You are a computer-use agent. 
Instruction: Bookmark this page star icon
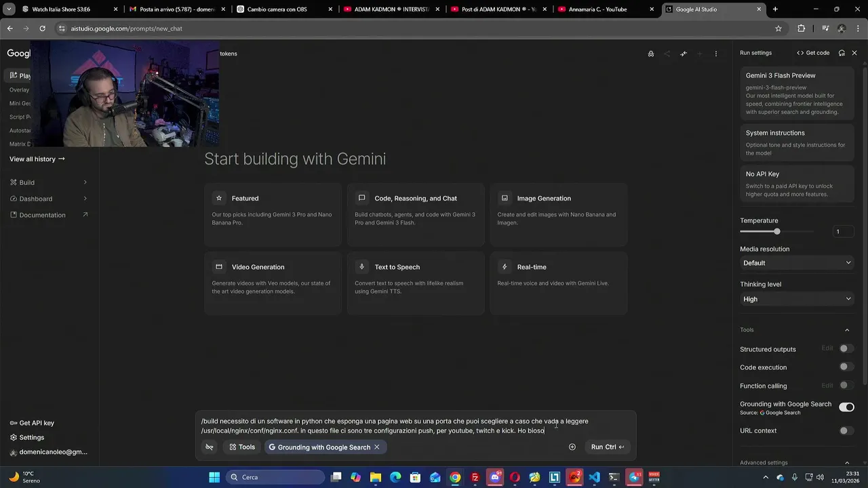coord(778,28)
